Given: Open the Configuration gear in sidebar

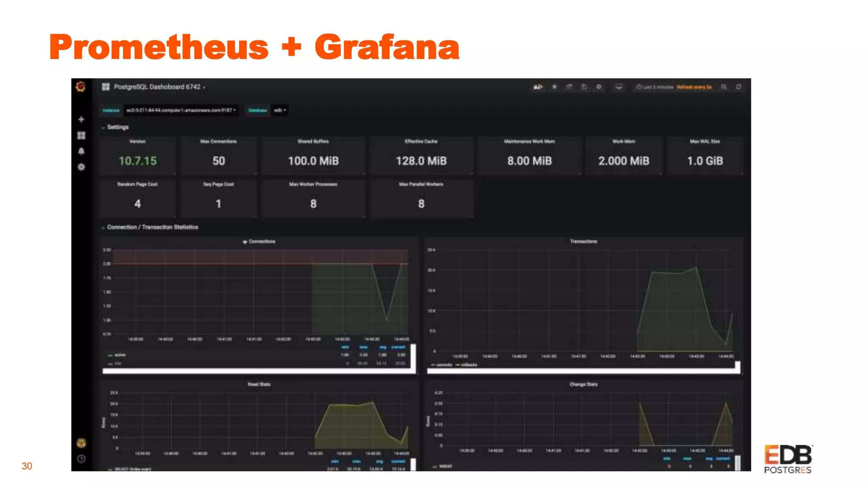Looking at the screenshot, I should (81, 167).
